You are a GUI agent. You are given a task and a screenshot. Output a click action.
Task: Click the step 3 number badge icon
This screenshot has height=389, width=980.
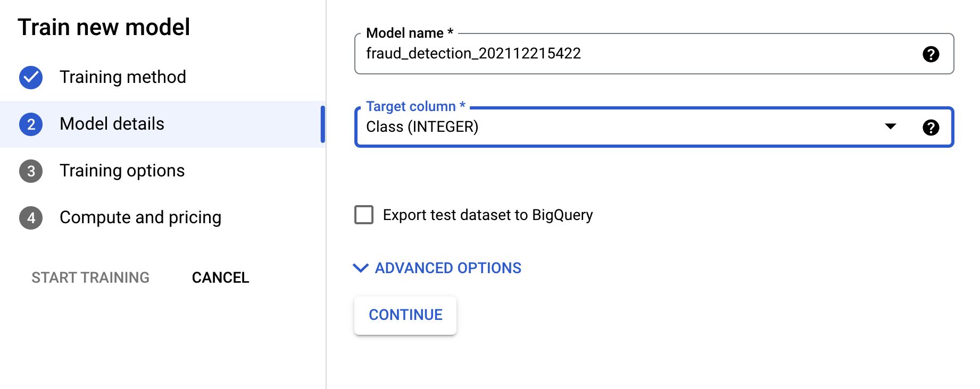(31, 171)
